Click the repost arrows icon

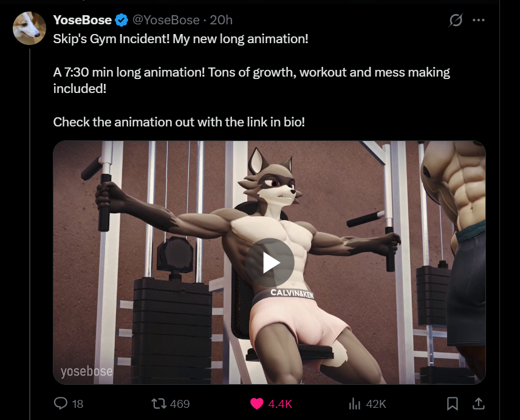[159, 404]
